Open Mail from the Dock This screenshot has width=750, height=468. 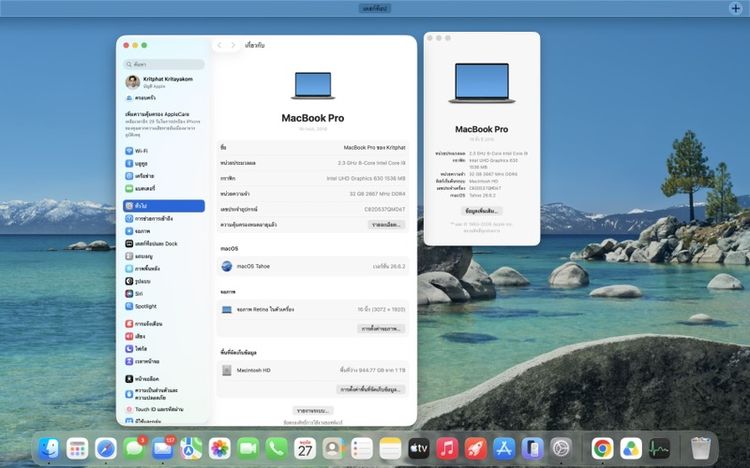pyautogui.click(x=163, y=448)
